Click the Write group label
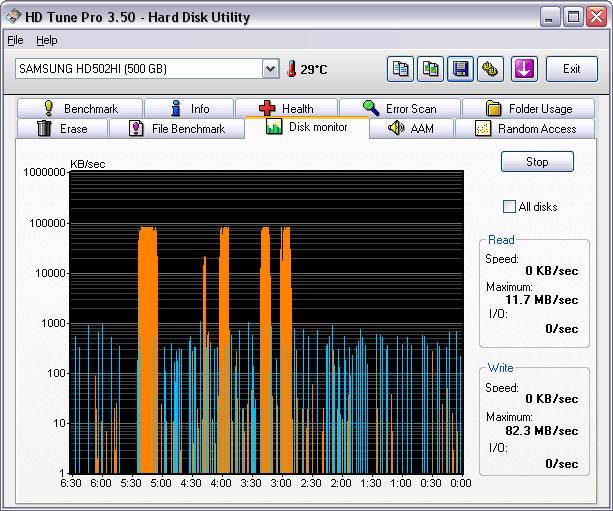 click(x=500, y=368)
